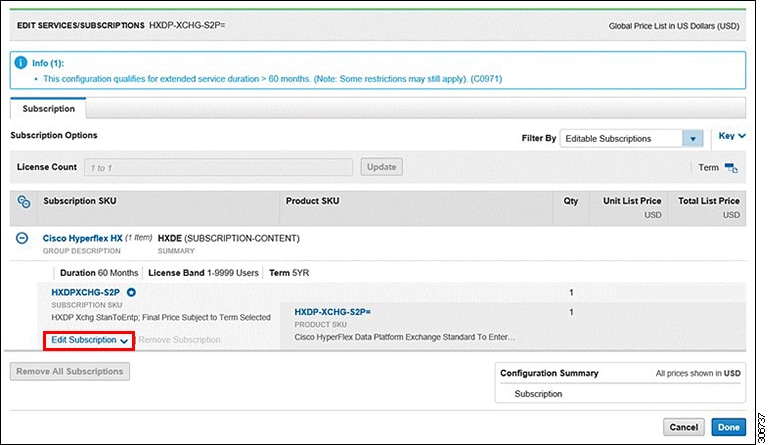Screen dimensions: 768x445
Task: Click the Done button
Action: click(728, 427)
